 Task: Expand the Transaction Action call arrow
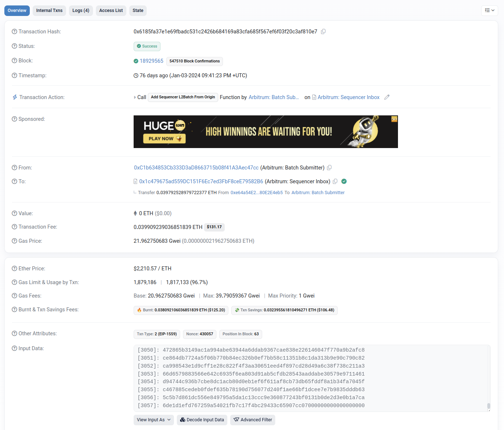pyautogui.click(x=135, y=97)
